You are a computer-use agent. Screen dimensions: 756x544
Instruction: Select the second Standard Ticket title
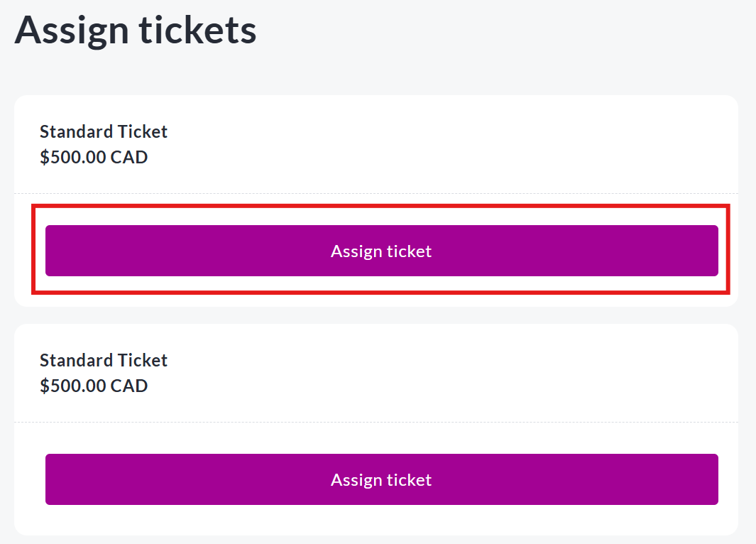tap(104, 360)
